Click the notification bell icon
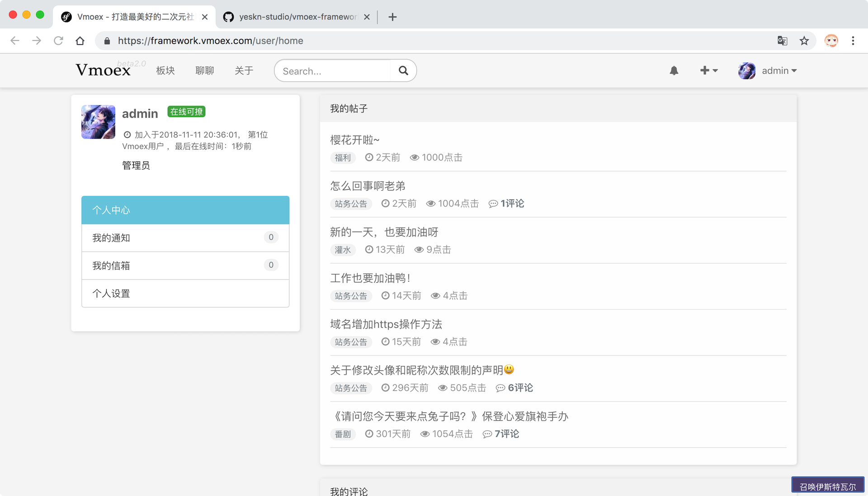This screenshot has width=868, height=496. [674, 70]
